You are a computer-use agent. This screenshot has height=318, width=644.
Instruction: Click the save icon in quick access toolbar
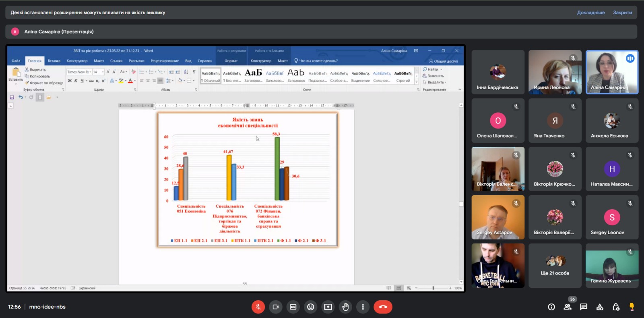pos(12,97)
